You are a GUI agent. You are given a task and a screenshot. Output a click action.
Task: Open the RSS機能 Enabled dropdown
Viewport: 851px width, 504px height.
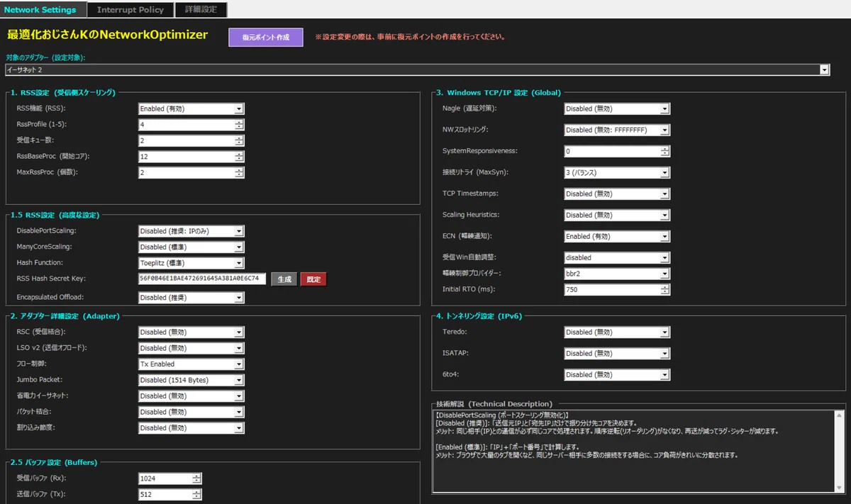[191, 108]
